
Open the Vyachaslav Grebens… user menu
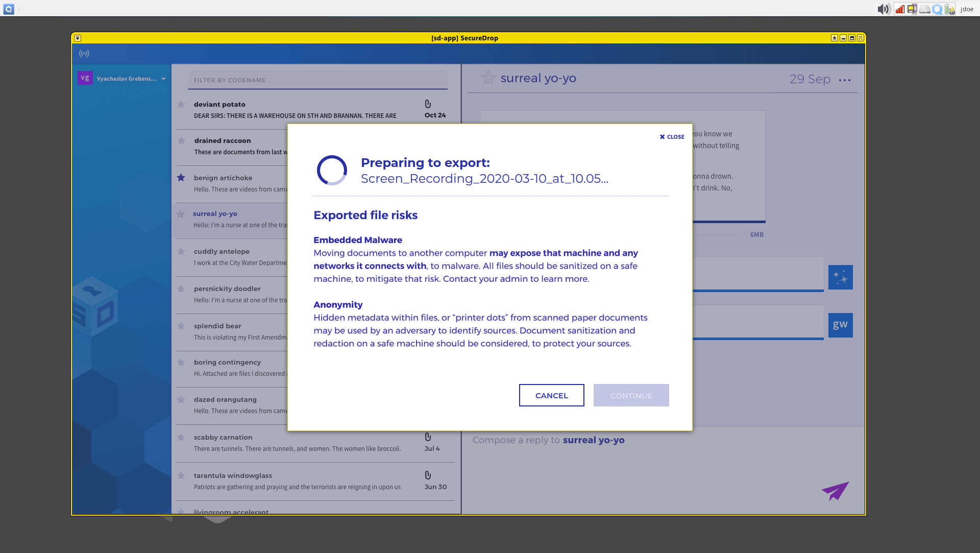coord(131,79)
